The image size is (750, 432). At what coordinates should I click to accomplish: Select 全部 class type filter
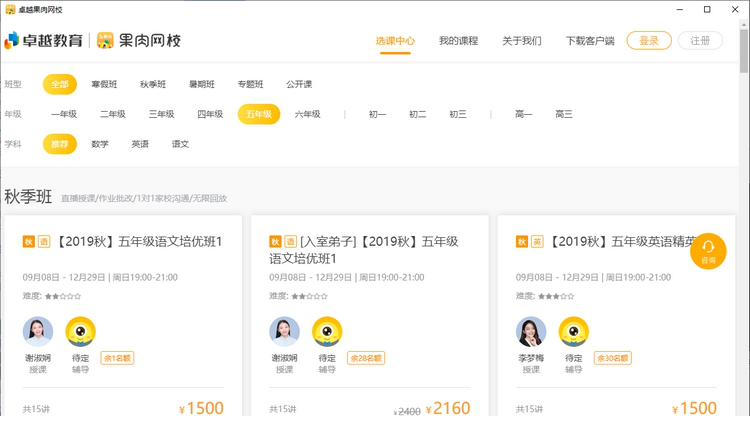click(60, 84)
